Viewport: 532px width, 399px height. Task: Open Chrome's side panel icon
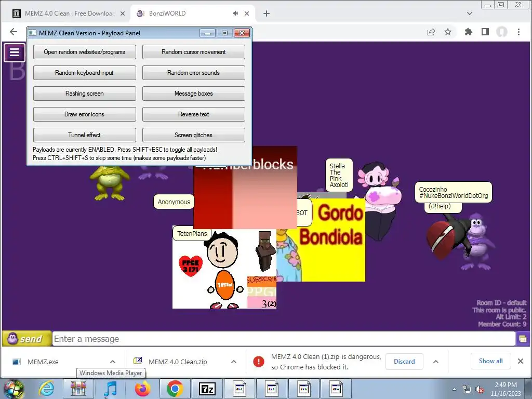coord(485,32)
